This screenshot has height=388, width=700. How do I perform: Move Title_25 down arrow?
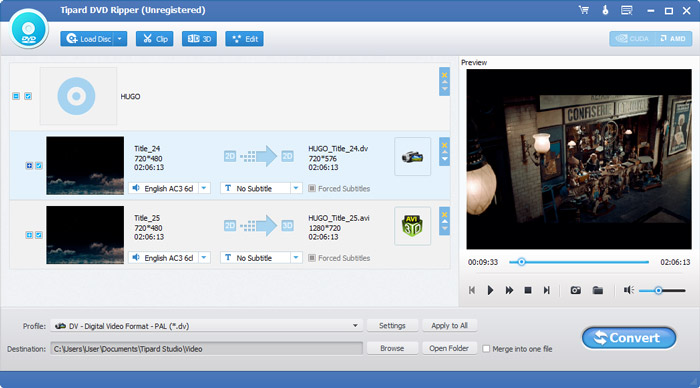[x=444, y=229]
